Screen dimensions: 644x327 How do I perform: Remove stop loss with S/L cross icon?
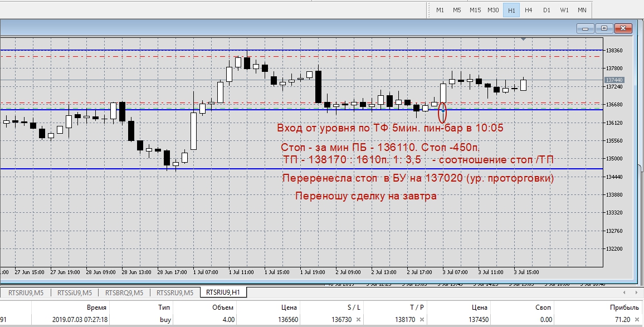click(358, 320)
